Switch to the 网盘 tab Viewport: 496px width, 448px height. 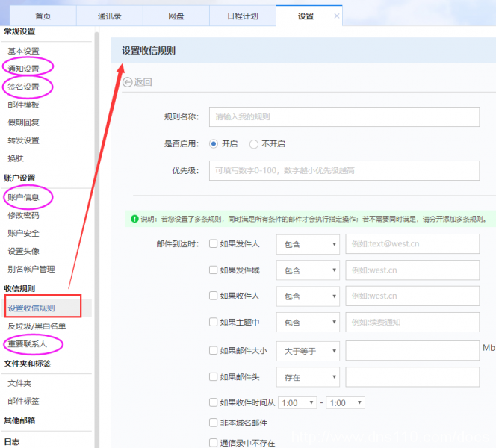pyautogui.click(x=176, y=16)
